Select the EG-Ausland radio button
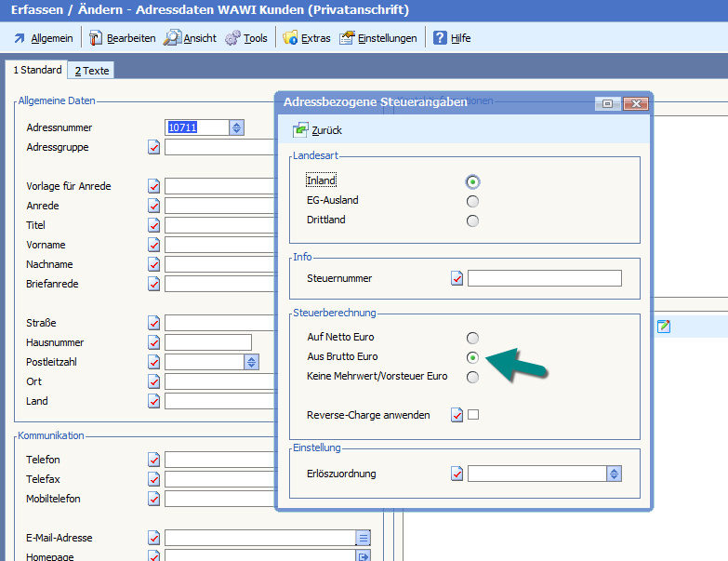The image size is (728, 561). [x=473, y=201]
